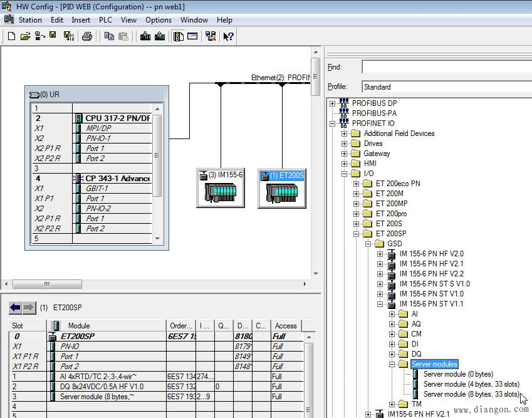Toggle the hardware Catalog view icon
Viewport: 532px width, 418px height.
tap(179, 36)
